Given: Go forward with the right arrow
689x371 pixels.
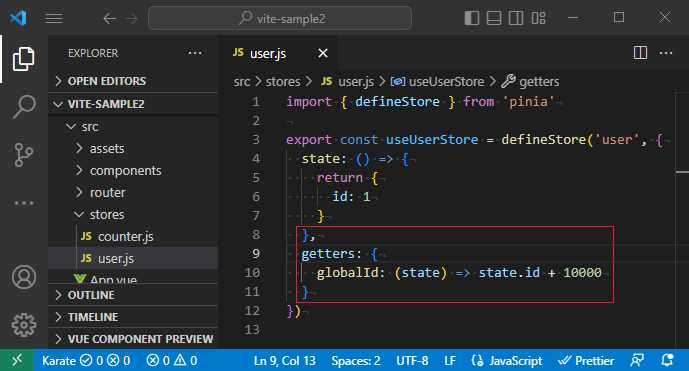Looking at the screenshot, I should 131,18.
